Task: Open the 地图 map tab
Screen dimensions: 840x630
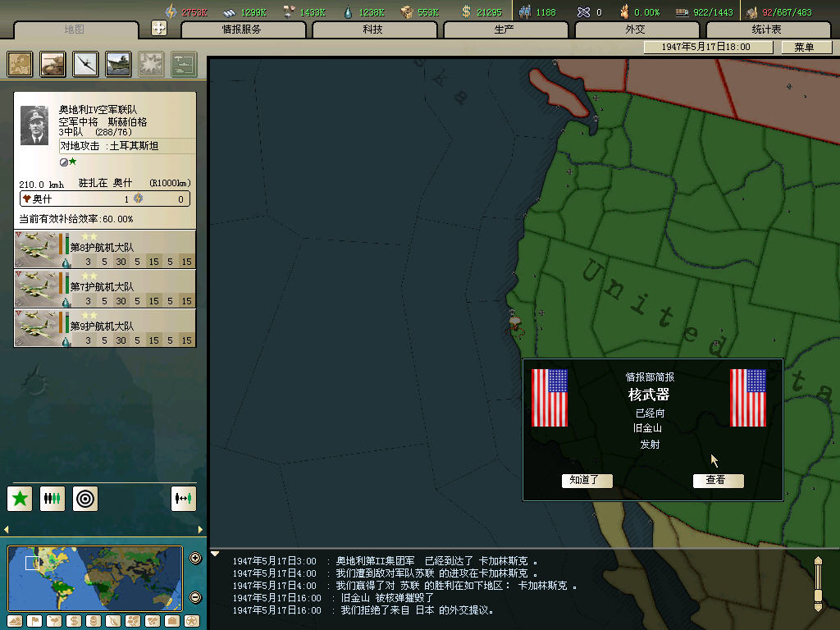Action: coord(75,30)
